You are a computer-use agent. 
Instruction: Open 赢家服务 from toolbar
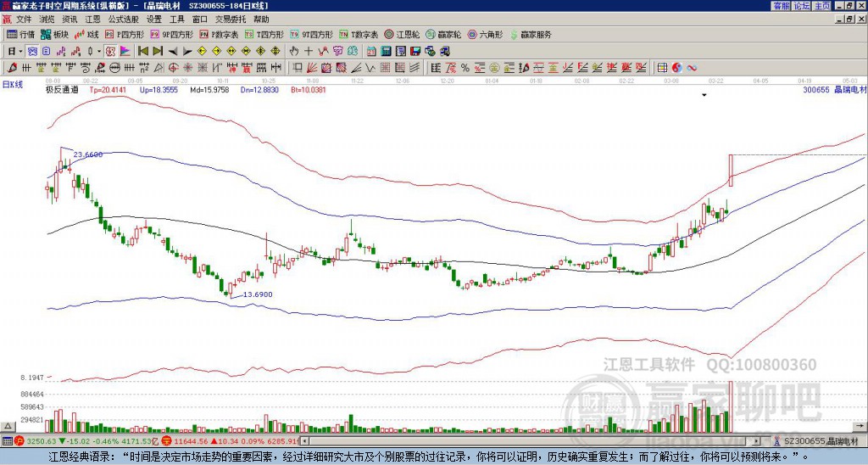[531, 34]
